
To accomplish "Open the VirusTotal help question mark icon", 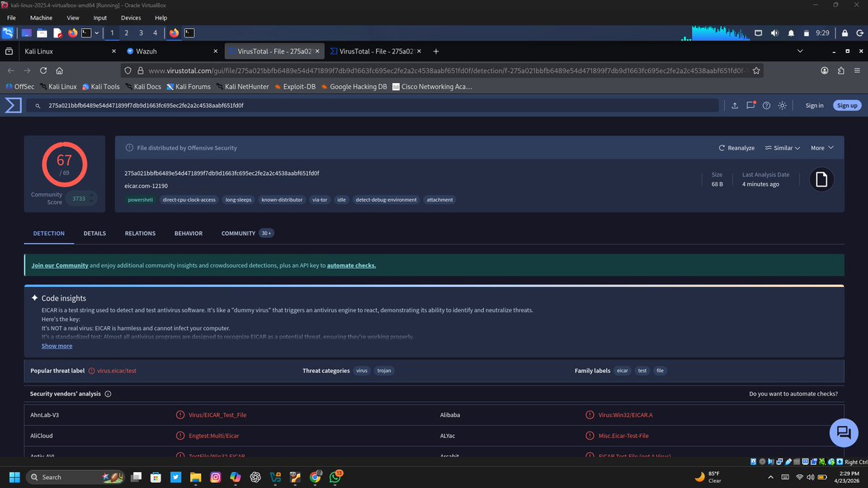I will [x=766, y=106].
